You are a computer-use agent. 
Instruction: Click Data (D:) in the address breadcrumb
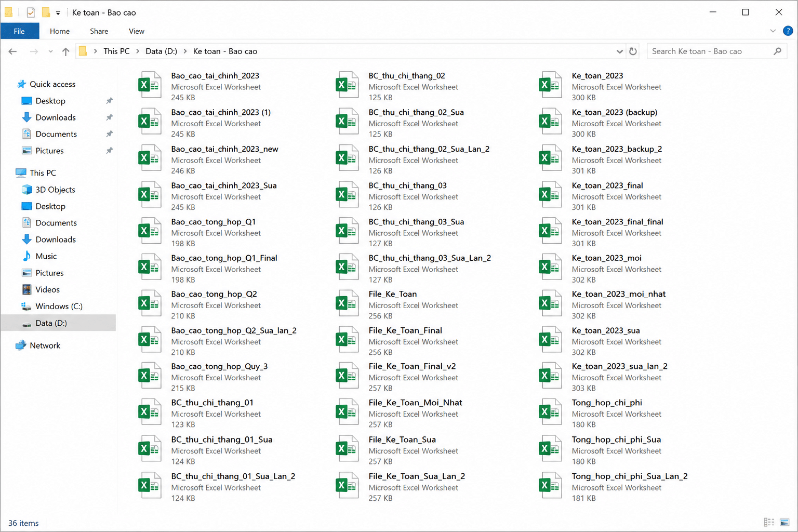161,51
